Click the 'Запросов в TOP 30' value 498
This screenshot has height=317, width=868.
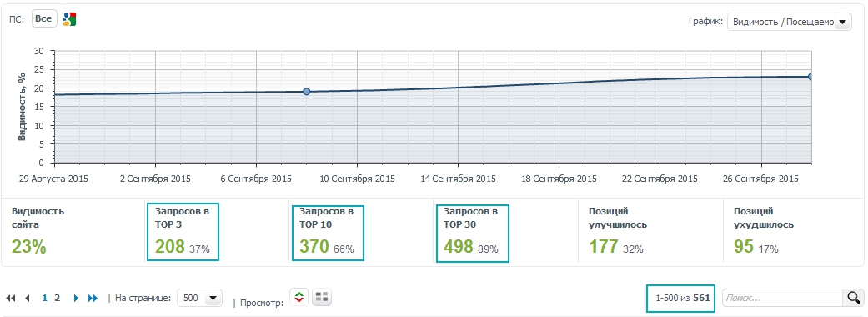pos(459,247)
